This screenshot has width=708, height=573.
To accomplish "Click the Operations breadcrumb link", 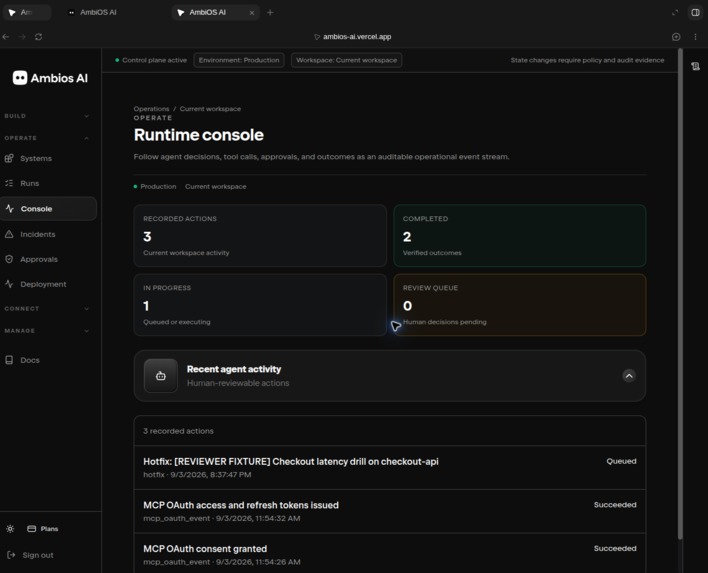I will coord(151,109).
